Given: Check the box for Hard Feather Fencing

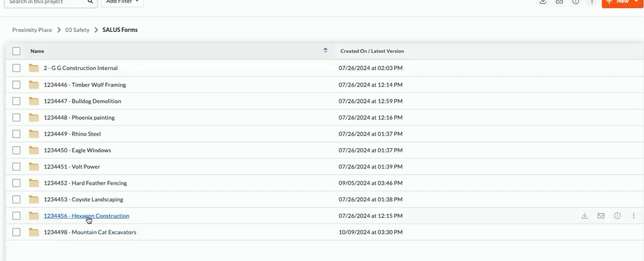Looking at the screenshot, I should pyautogui.click(x=17, y=183).
